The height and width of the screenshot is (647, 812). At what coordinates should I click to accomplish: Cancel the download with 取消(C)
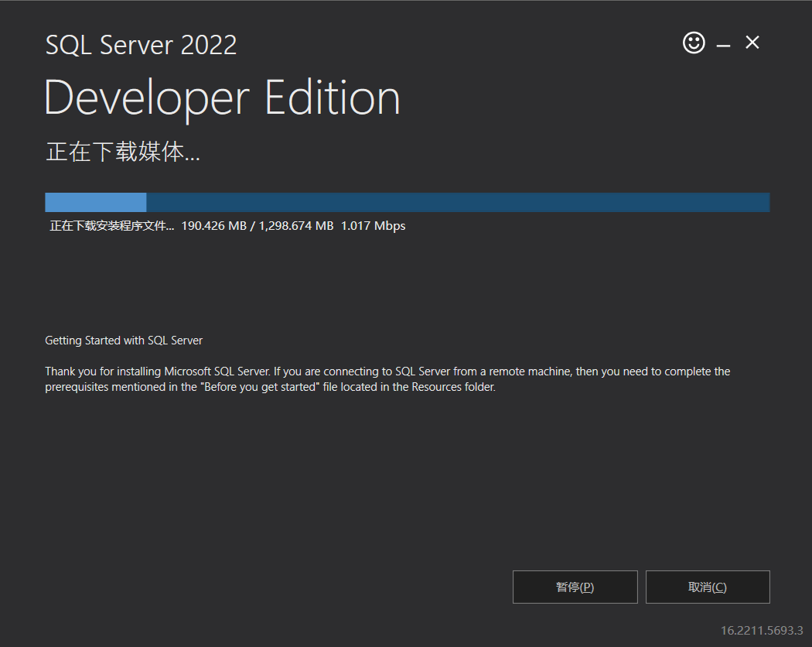point(708,587)
